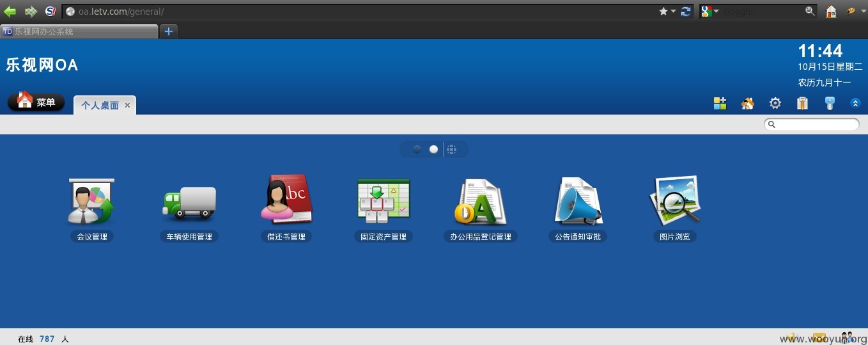Click the bookmark star icon
The width and height of the screenshot is (868, 345).
663,11
